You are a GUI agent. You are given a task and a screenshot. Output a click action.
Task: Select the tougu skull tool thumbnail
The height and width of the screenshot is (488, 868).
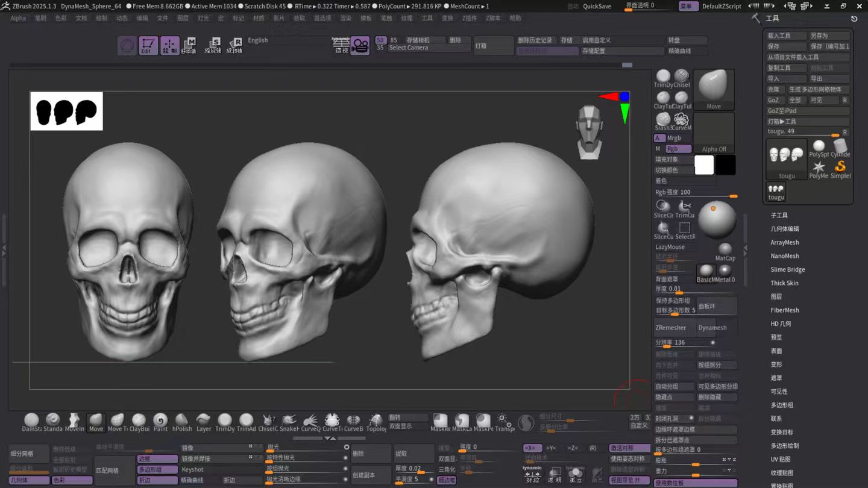[786, 159]
